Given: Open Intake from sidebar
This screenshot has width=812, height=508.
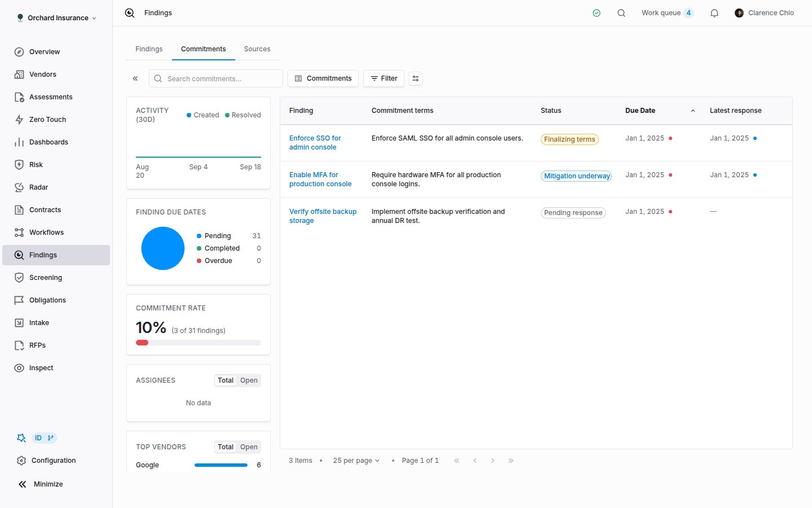Looking at the screenshot, I should point(56,323).
